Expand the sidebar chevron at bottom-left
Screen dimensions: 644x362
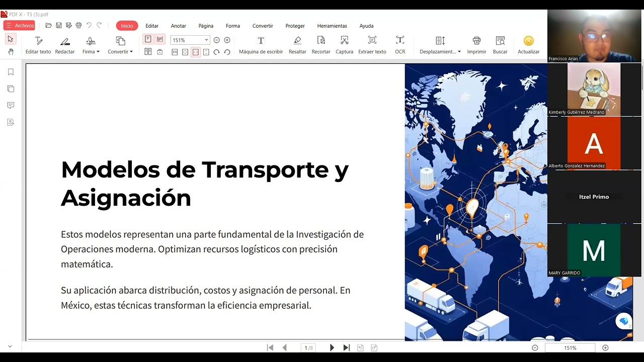click(10, 346)
